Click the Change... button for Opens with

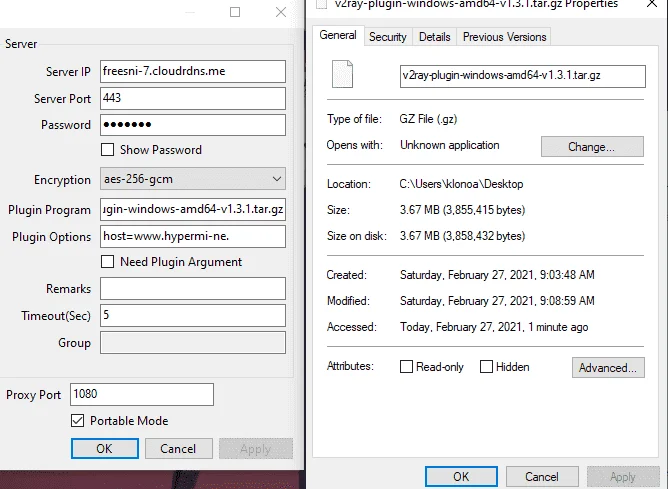(x=592, y=147)
